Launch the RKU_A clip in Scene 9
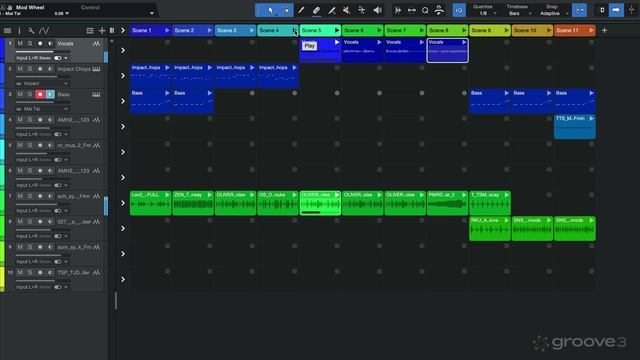Viewport: 640px width, 360px height. pyautogui.click(x=507, y=220)
